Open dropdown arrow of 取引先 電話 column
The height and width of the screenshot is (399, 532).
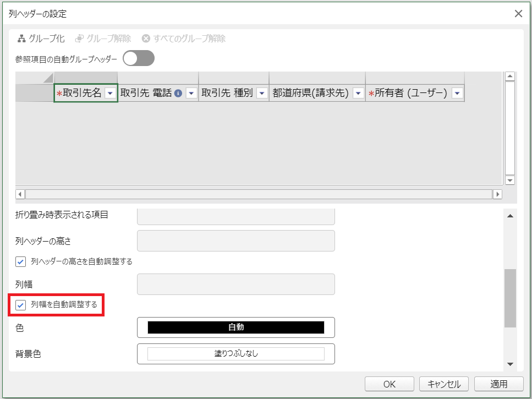click(191, 93)
